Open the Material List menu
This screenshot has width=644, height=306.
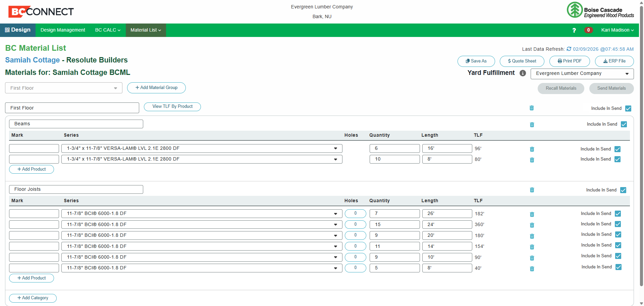(x=146, y=30)
